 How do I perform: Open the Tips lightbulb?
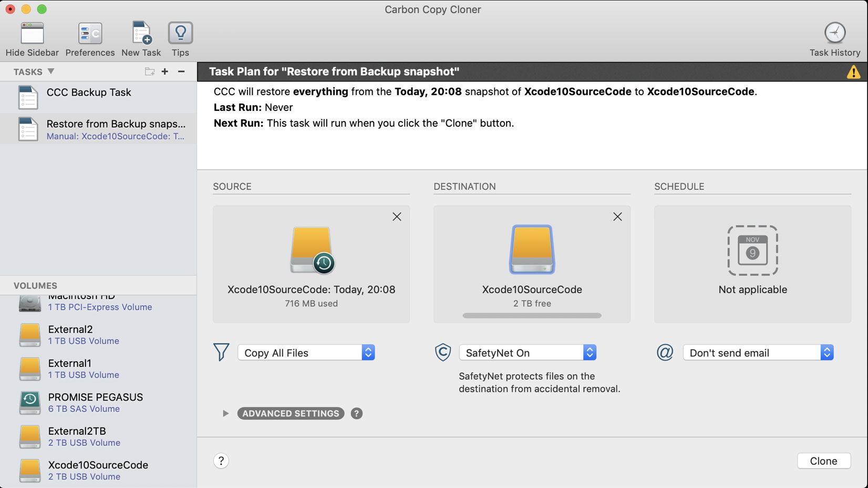point(180,33)
